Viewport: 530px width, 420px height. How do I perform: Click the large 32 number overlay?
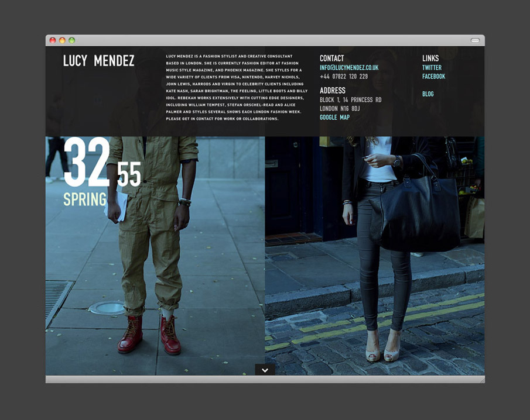[x=87, y=163]
